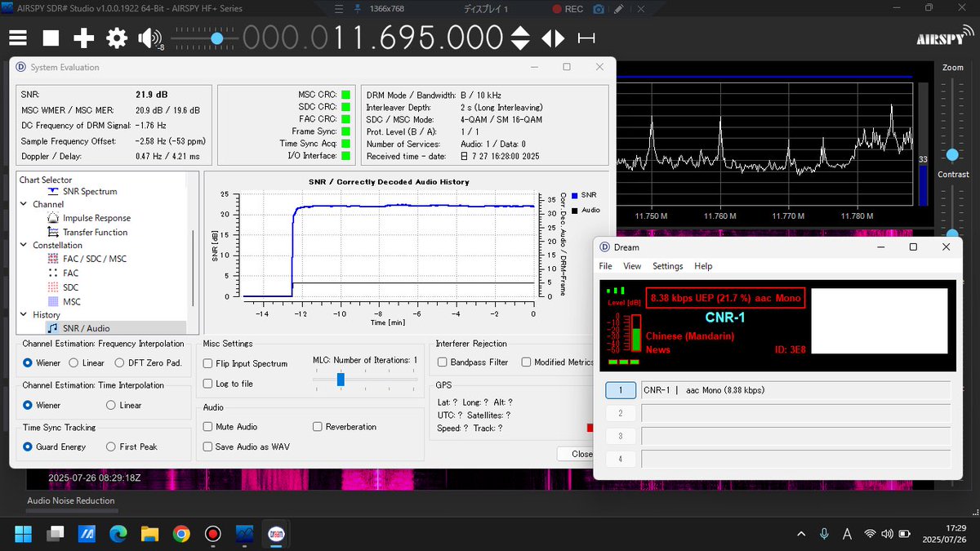Click the pin icon in remote toolbar
This screenshot has width=980, height=551.
pos(357,9)
